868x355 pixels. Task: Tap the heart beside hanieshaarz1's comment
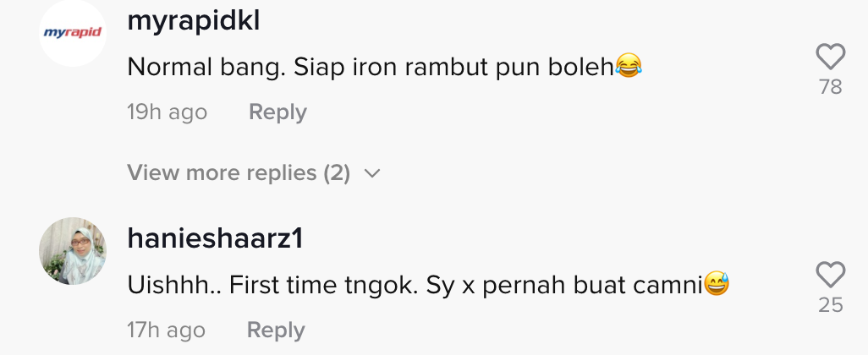(831, 275)
